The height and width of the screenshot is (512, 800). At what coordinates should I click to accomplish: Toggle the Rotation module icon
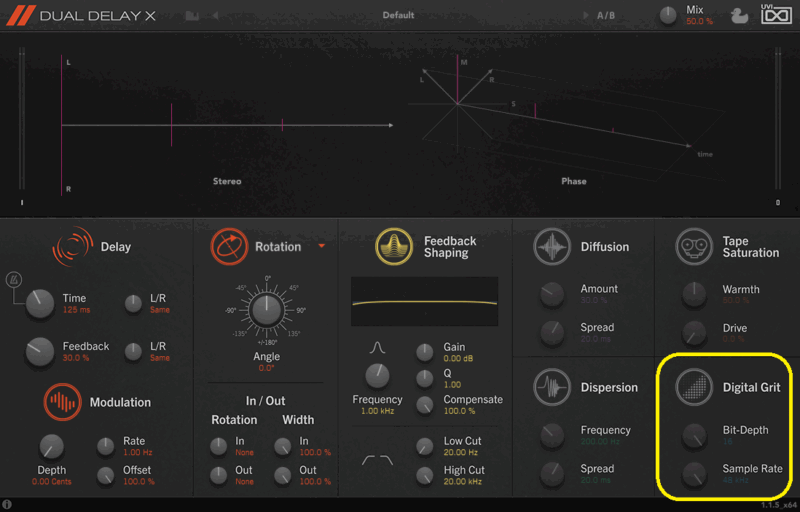point(229,247)
